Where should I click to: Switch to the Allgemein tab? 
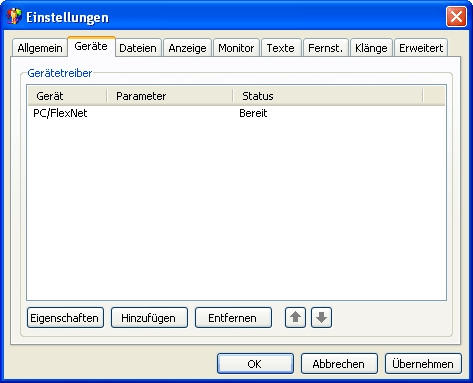point(40,48)
